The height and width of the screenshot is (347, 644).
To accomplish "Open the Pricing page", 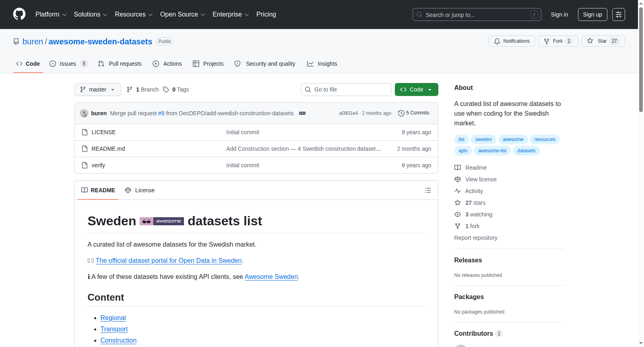I will tap(266, 15).
